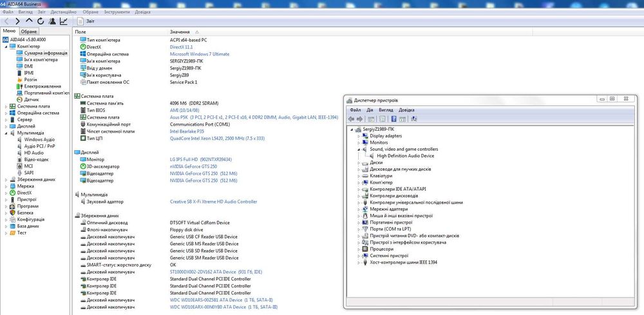Select the Датчик sensor icon in tree

tap(20, 99)
